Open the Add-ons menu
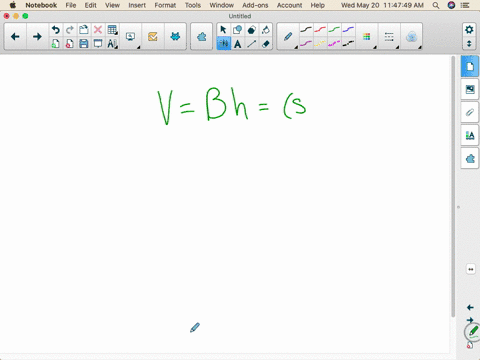The width and height of the screenshot is (480, 360). click(255, 5)
